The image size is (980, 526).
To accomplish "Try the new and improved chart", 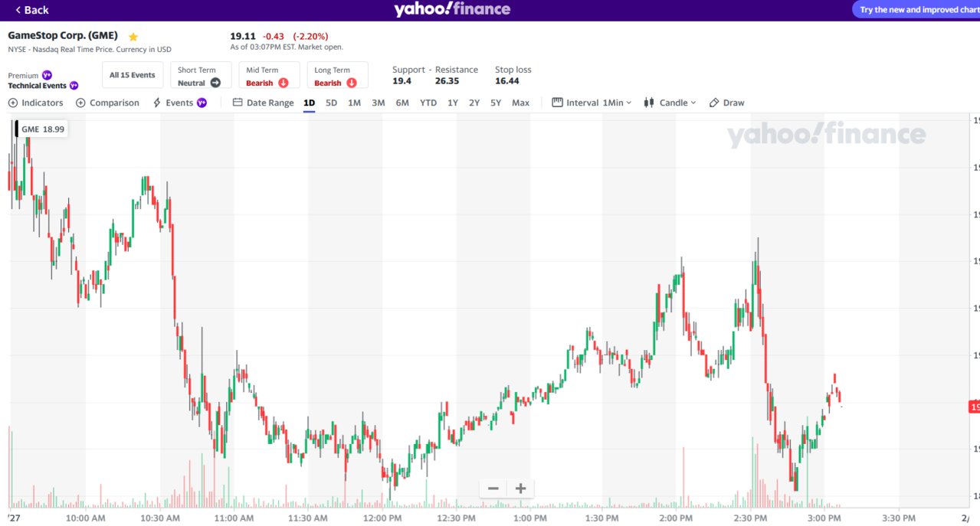I will coord(918,9).
